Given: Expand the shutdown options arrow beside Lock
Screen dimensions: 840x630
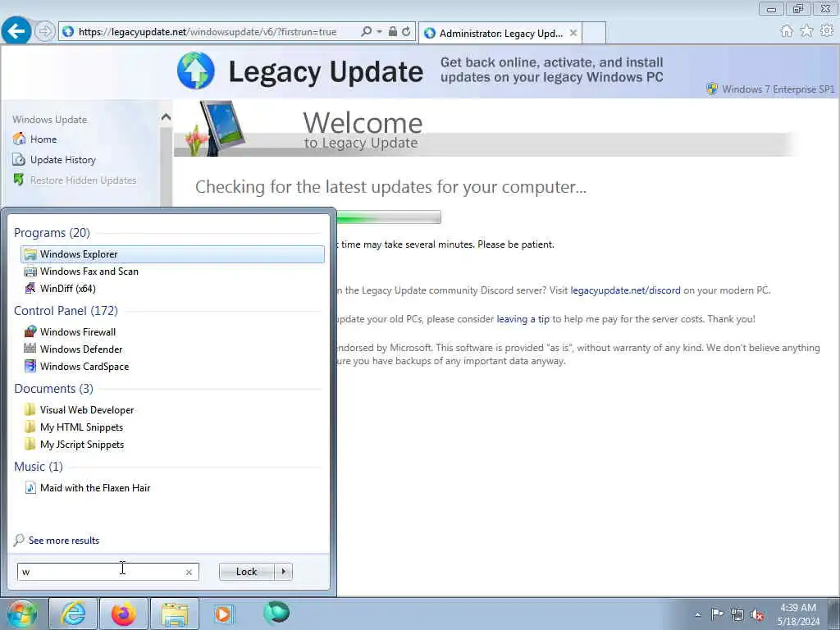Looking at the screenshot, I should pyautogui.click(x=284, y=572).
